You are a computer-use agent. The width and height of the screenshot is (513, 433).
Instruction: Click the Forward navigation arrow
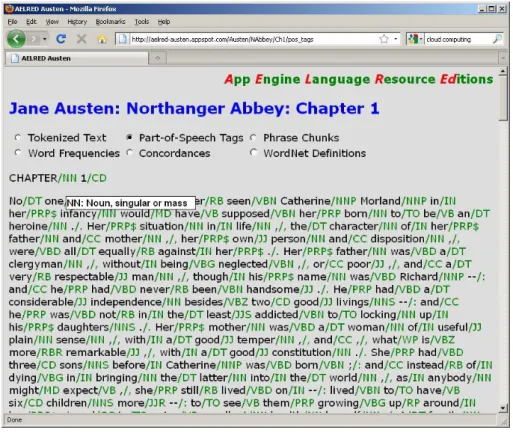[x=34, y=39]
